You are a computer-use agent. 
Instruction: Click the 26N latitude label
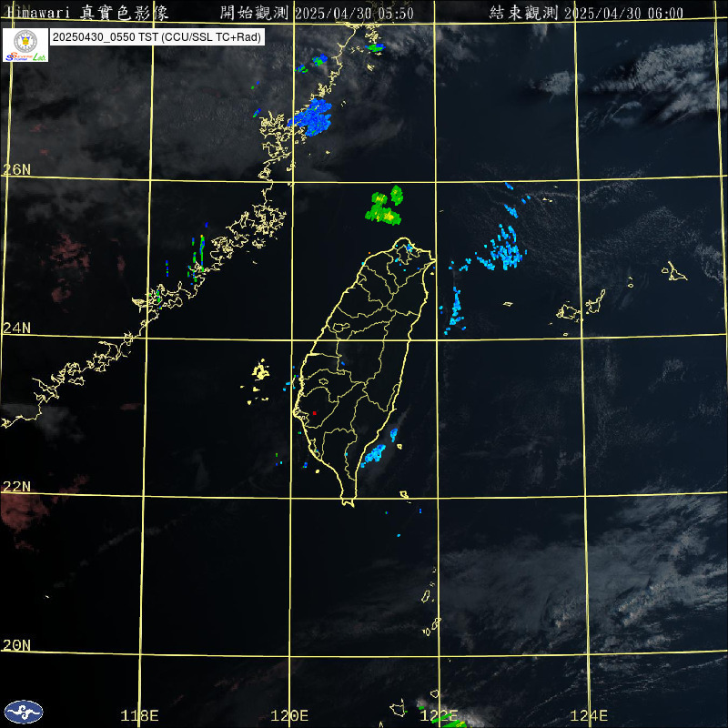pyautogui.click(x=16, y=170)
